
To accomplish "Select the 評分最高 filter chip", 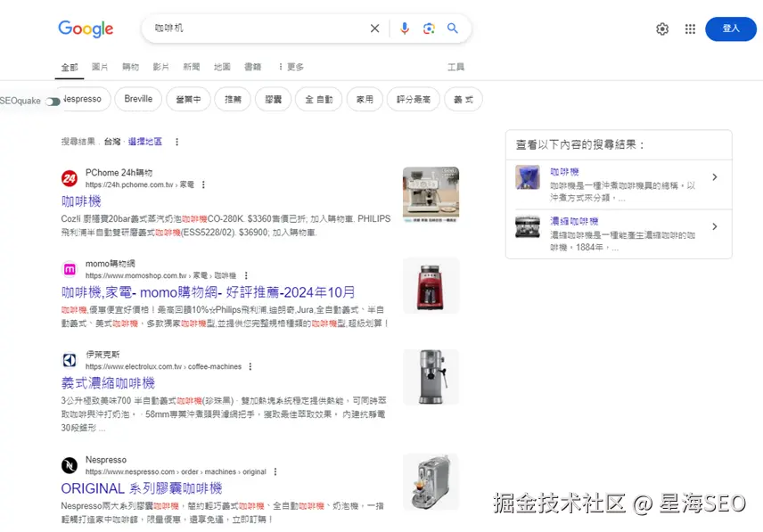I will (x=414, y=99).
